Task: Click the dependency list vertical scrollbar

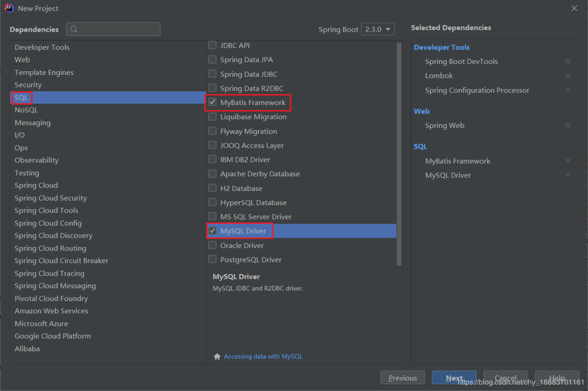Action: coord(399,152)
